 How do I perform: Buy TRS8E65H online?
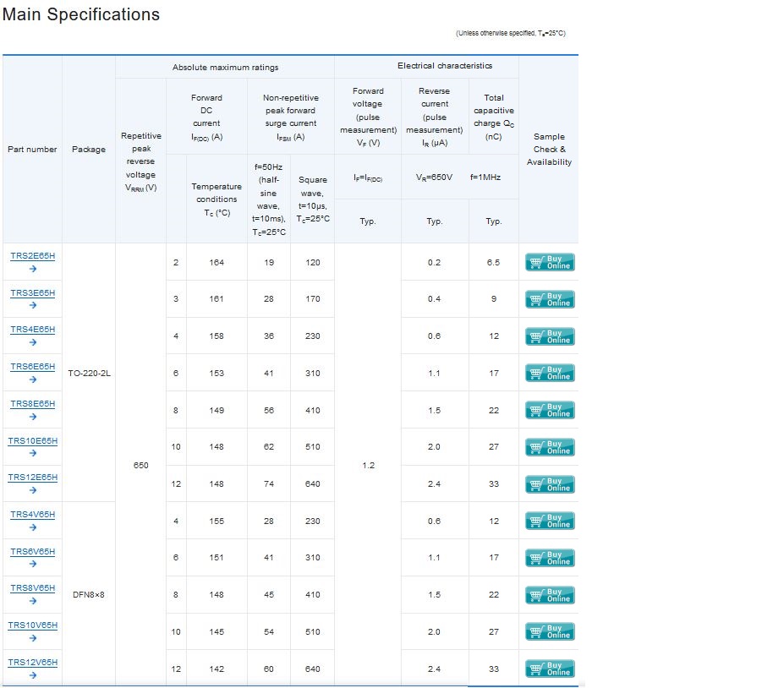coord(550,410)
